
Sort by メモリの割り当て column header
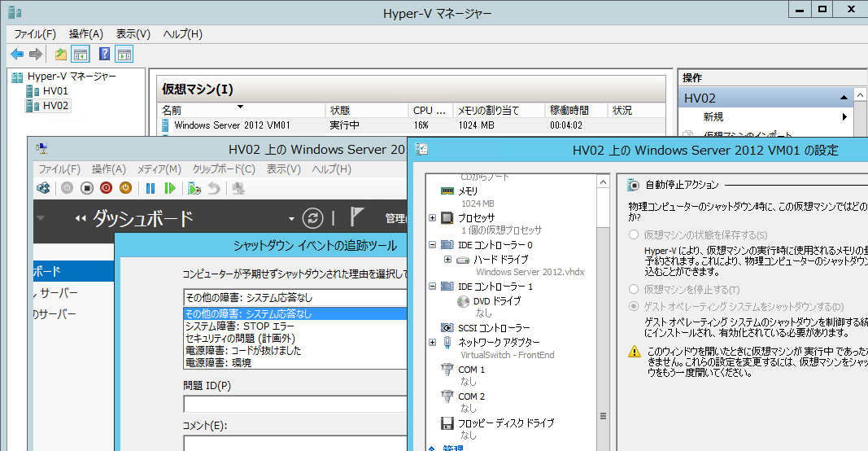499,110
